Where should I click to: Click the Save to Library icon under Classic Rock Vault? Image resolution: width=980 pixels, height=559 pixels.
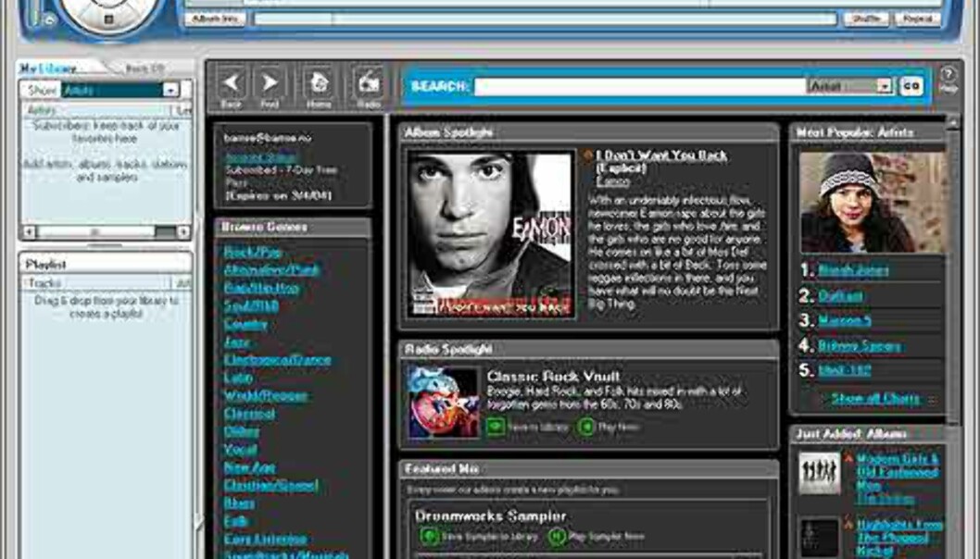click(x=496, y=427)
